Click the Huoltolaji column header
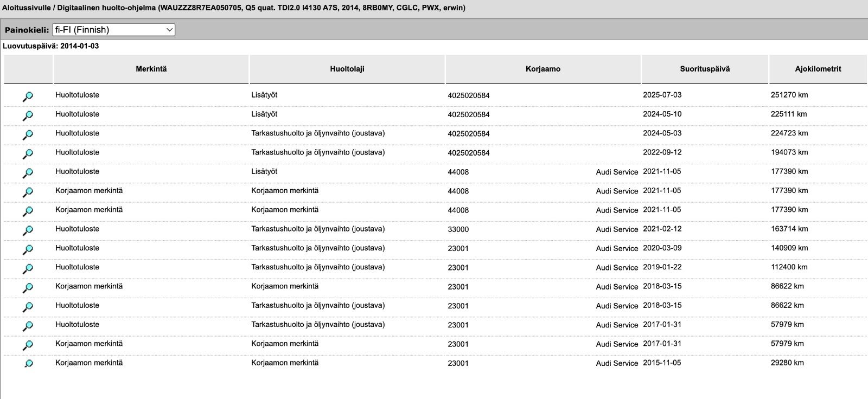The image size is (868, 399). [347, 69]
